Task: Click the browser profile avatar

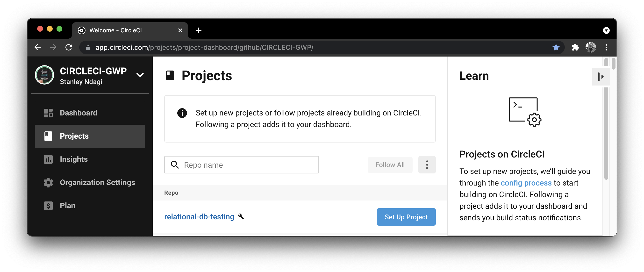Action: coord(591,48)
